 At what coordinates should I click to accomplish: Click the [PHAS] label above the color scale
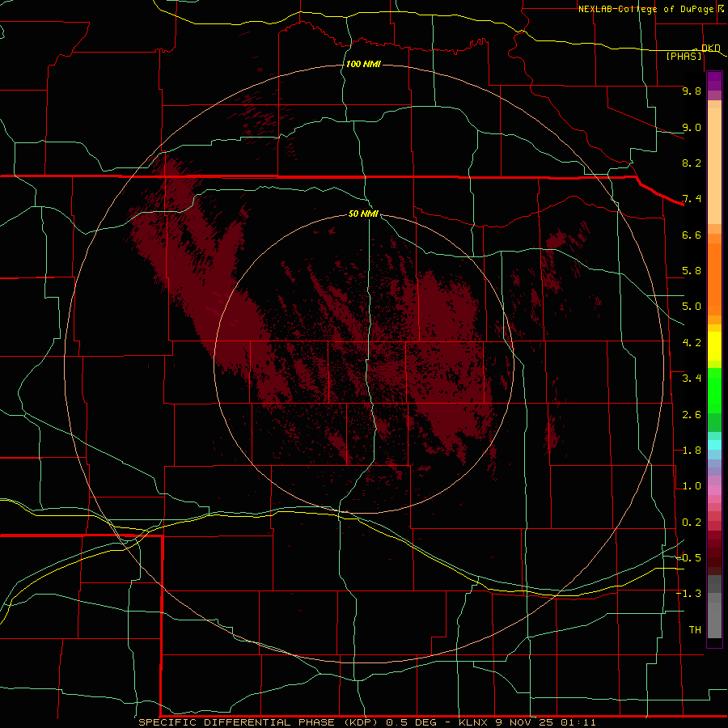(x=684, y=57)
